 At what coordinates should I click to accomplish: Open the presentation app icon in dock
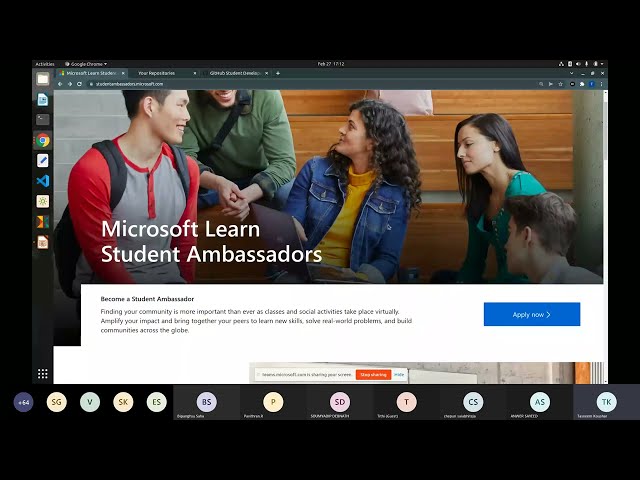42,242
